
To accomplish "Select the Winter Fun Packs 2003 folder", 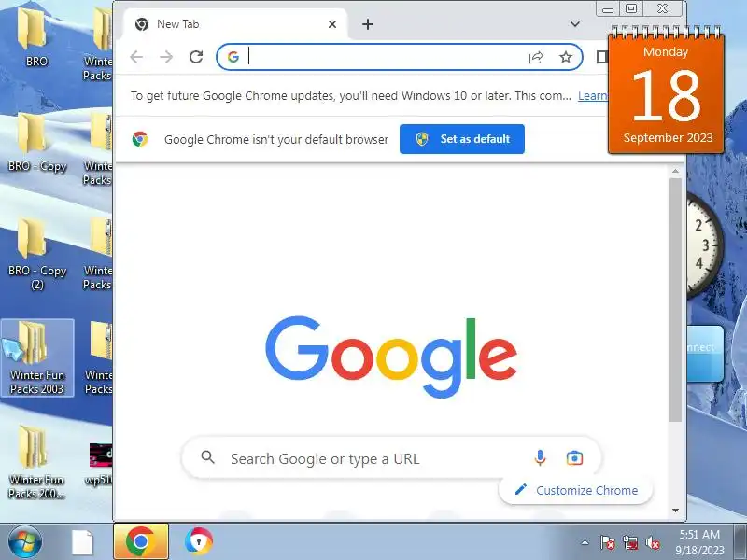I will coord(36,358).
